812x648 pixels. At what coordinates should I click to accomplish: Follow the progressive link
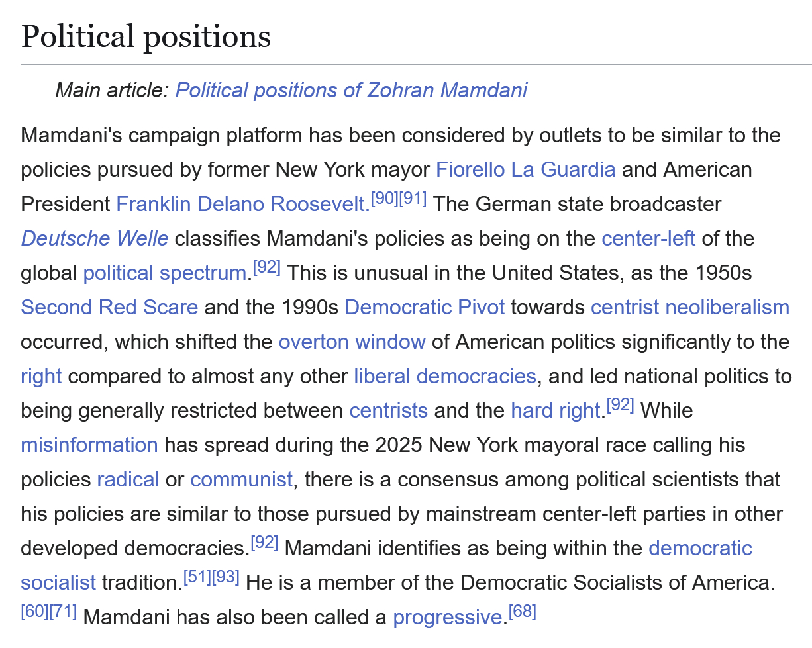tap(447, 618)
